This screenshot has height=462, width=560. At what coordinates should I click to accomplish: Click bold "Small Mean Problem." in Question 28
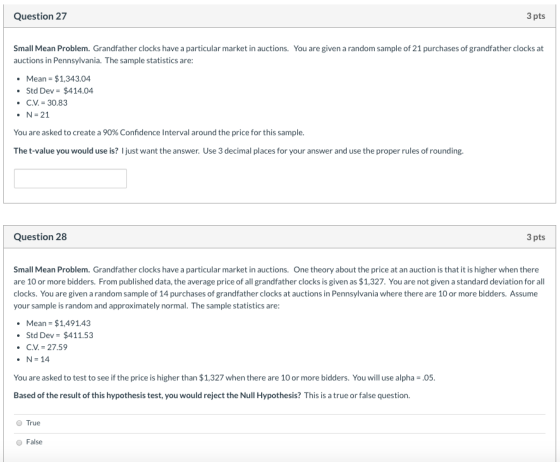(52, 270)
